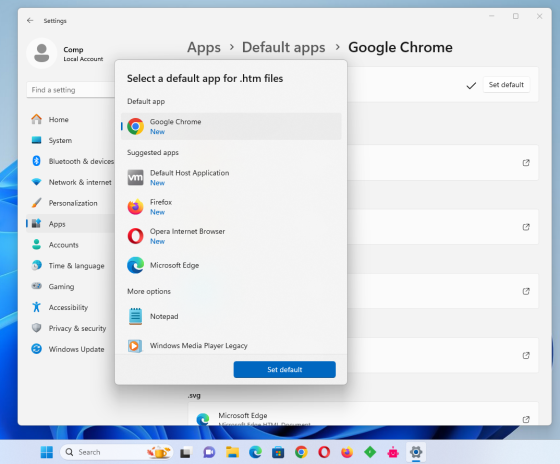The width and height of the screenshot is (560, 464).
Task: Open the external link icon in the first file type row
Action: (526, 163)
